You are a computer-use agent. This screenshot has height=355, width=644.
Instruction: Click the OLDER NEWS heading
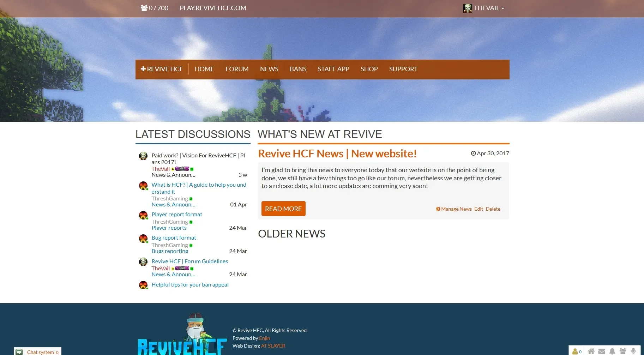tap(292, 234)
